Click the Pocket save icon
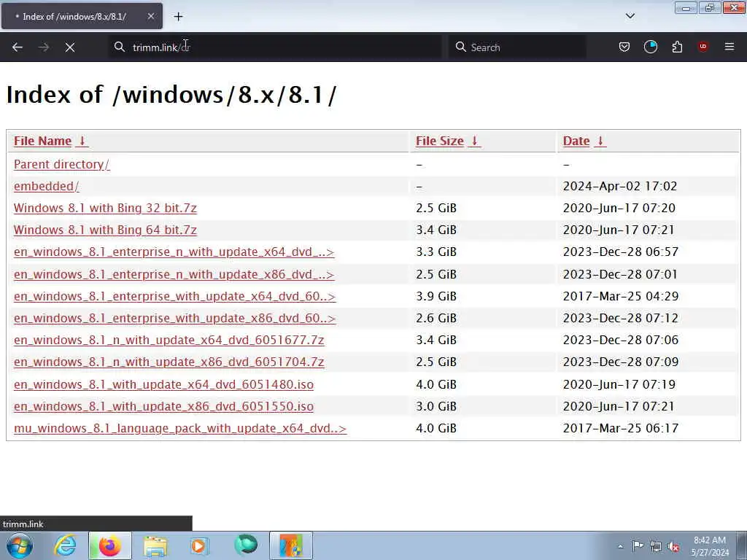Viewport: 747px width, 560px height. [x=624, y=47]
